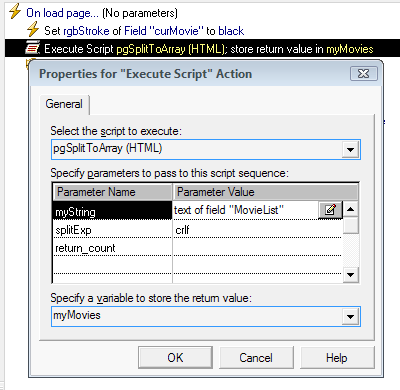Expand the script to execute dropdown
The image size is (400, 390).
tap(350, 150)
